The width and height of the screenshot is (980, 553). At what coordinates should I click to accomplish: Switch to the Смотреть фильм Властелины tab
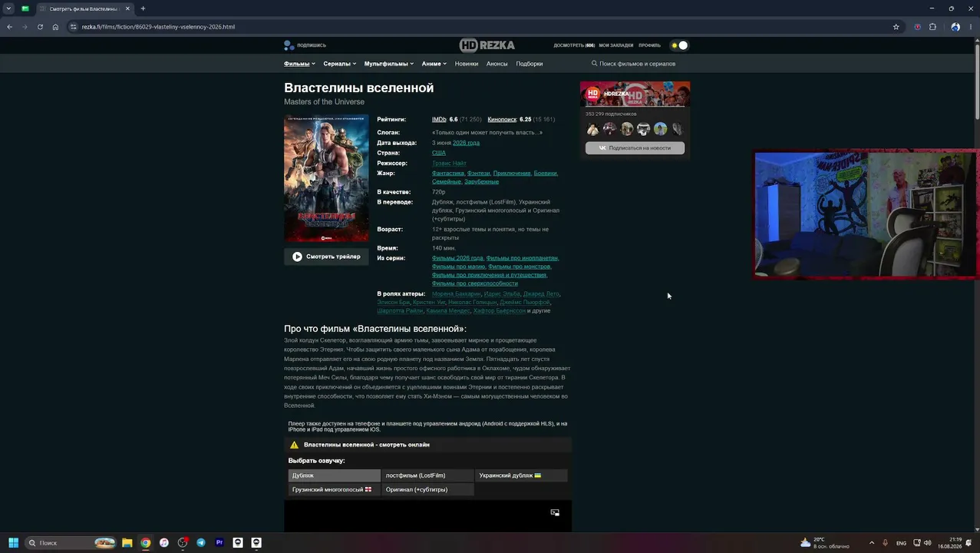point(84,8)
